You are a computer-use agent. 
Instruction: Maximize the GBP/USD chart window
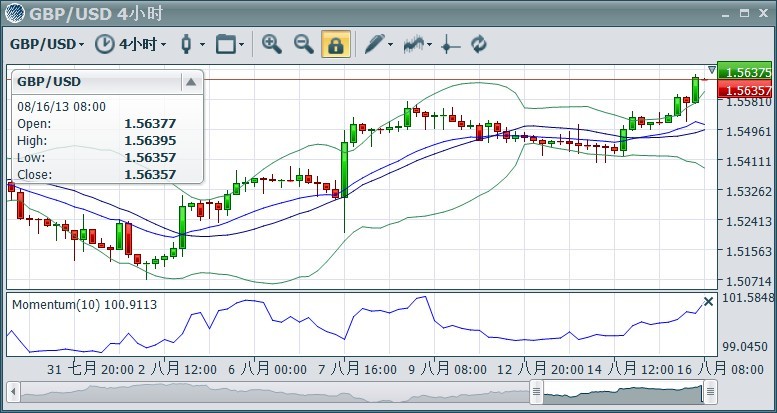pyautogui.click(x=744, y=13)
